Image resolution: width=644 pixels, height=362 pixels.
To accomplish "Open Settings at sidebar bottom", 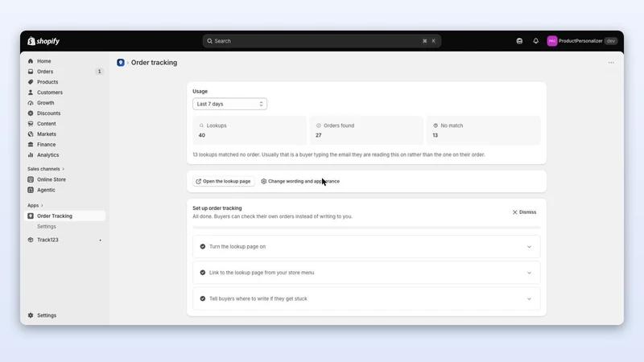I will (47, 315).
